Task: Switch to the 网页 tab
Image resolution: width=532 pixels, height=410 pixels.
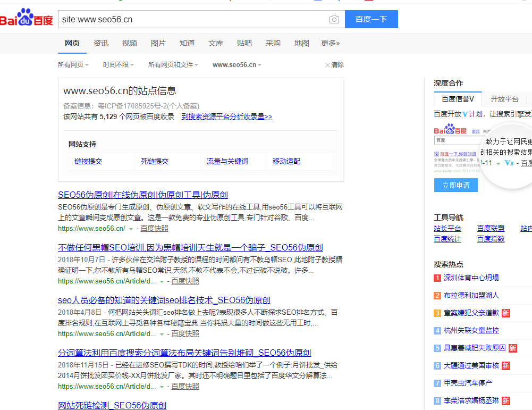Action: [x=72, y=43]
